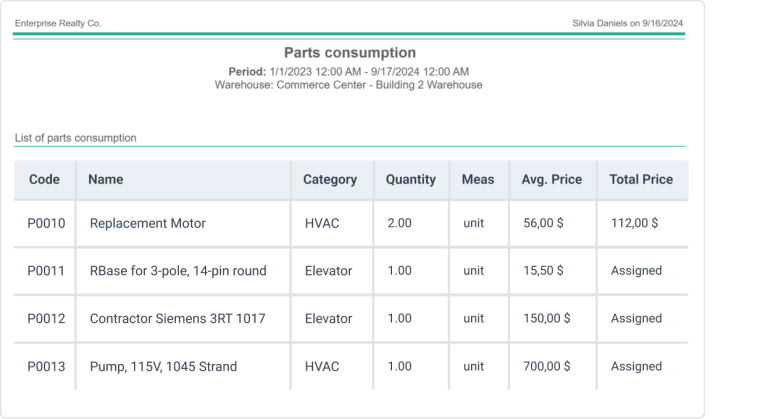Click the Parts consumption report title

click(x=349, y=52)
